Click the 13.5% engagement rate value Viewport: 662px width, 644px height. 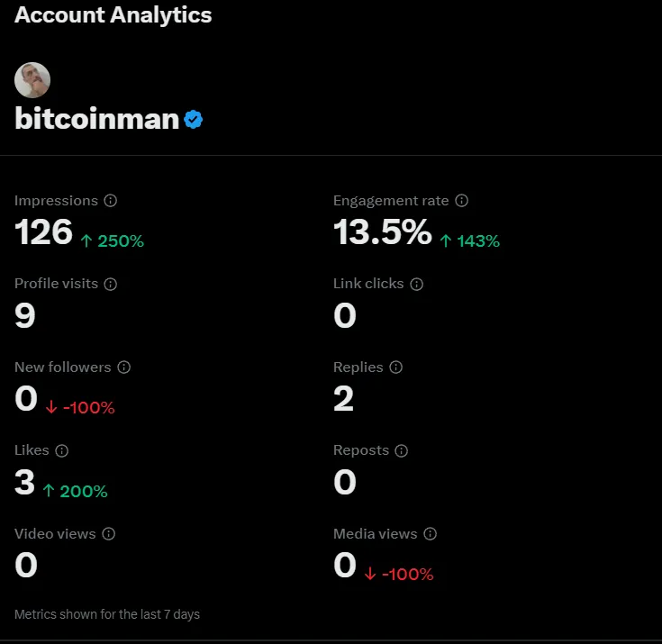point(383,231)
